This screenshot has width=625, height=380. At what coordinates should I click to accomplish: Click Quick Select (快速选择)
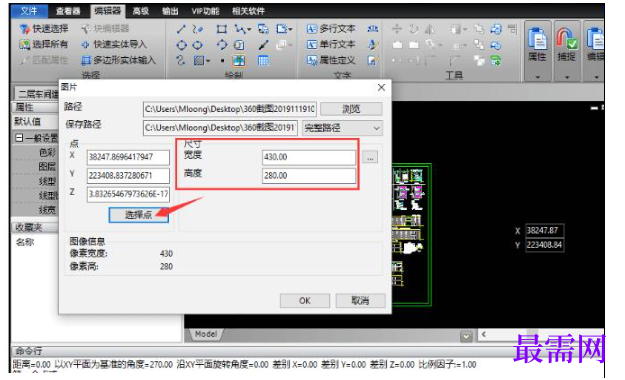tap(44, 29)
